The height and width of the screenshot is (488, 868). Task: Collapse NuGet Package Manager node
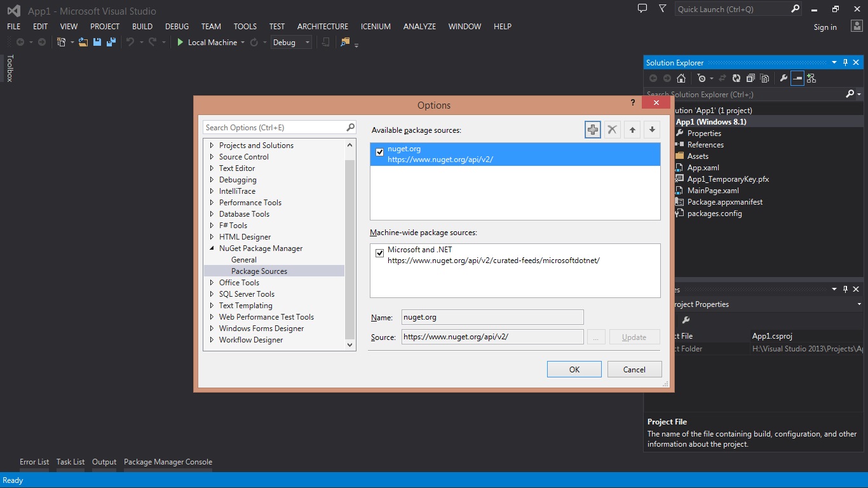[212, 248]
